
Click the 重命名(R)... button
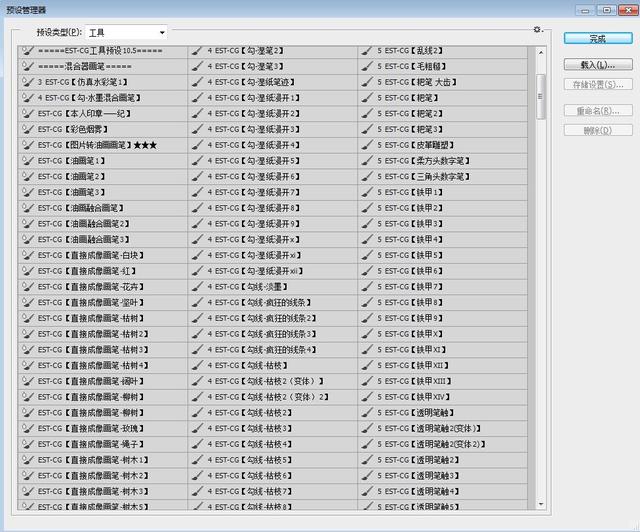pyautogui.click(x=598, y=111)
